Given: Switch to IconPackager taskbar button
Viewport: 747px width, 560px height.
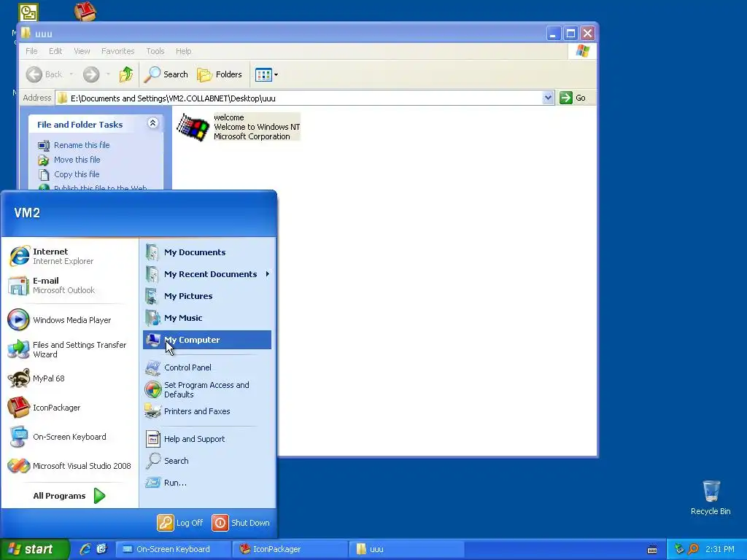Looking at the screenshot, I should 290,549.
